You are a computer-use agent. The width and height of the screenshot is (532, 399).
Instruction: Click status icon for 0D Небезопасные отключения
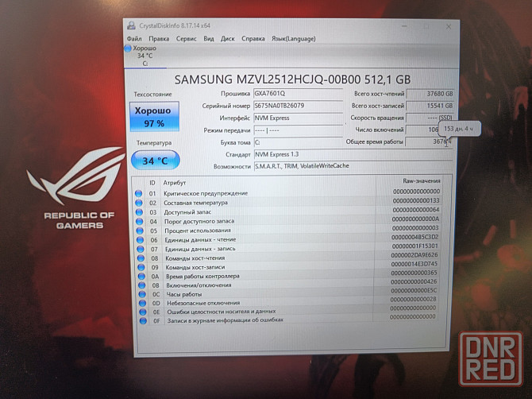(142, 303)
